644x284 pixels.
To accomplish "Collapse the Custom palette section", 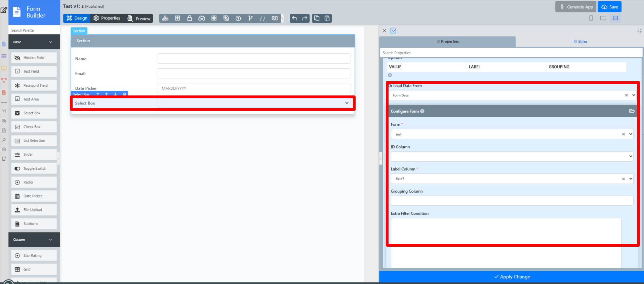I will (x=51, y=240).
